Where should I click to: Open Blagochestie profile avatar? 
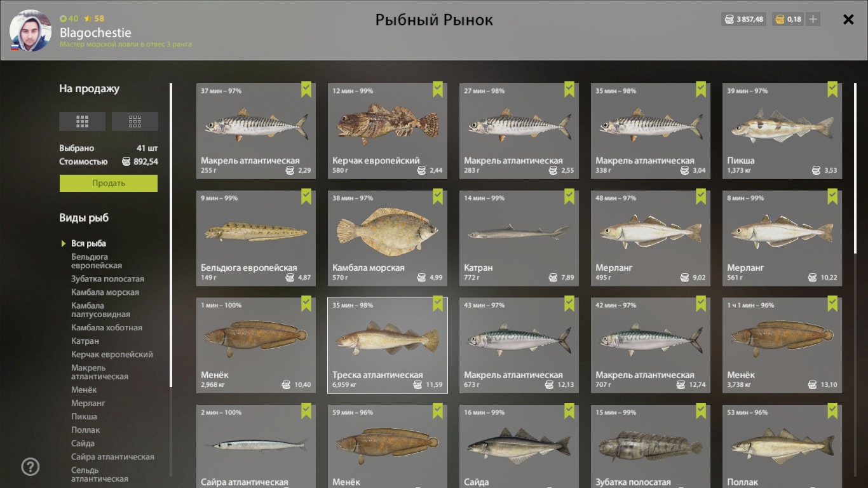(31, 30)
